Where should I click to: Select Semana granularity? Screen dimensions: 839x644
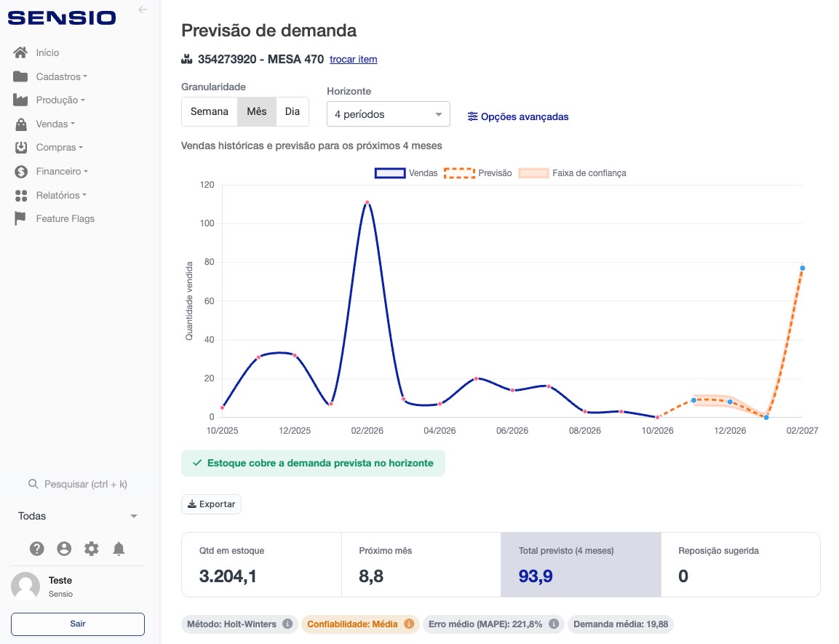coord(210,112)
